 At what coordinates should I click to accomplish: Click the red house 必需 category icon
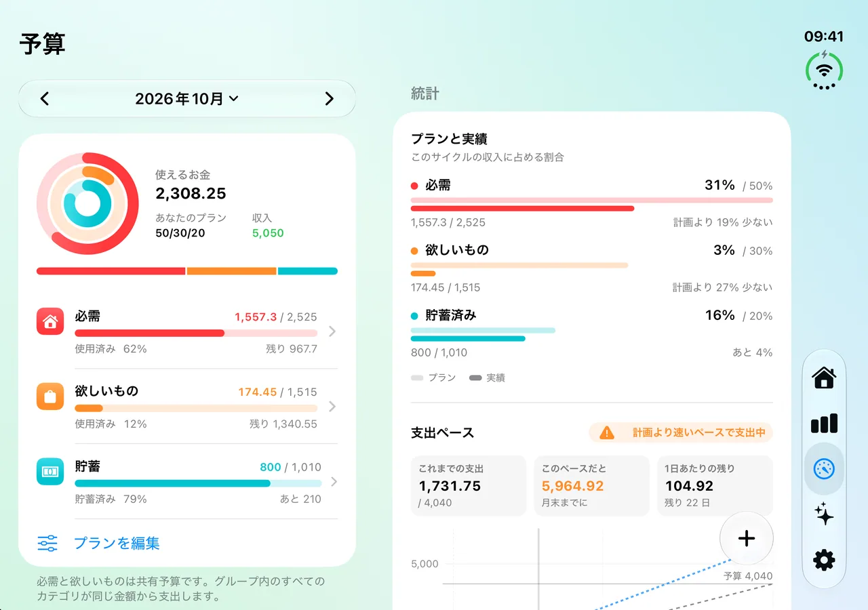click(50, 321)
